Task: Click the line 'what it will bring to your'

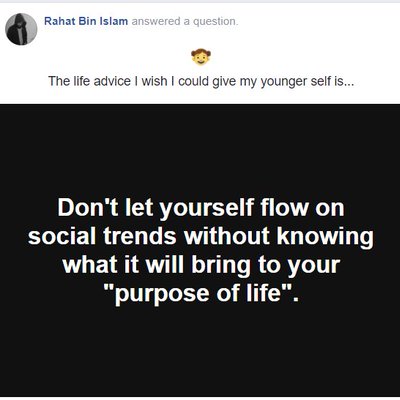Action: [201, 265]
